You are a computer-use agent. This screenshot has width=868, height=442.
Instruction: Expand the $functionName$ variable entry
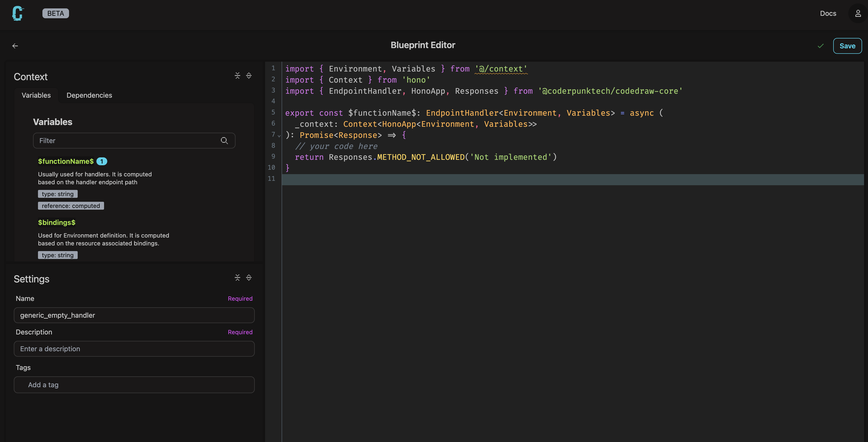pos(66,161)
